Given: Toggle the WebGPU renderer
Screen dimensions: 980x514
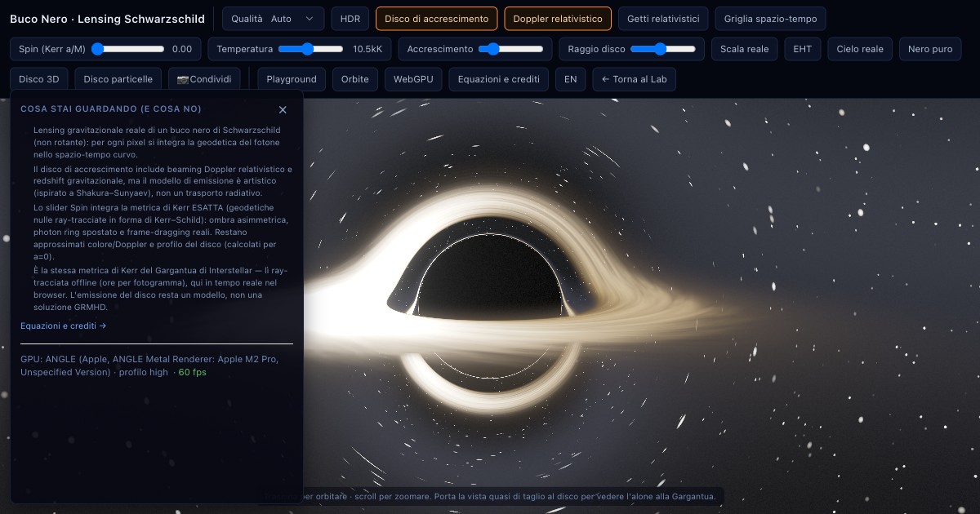Looking at the screenshot, I should (413, 79).
